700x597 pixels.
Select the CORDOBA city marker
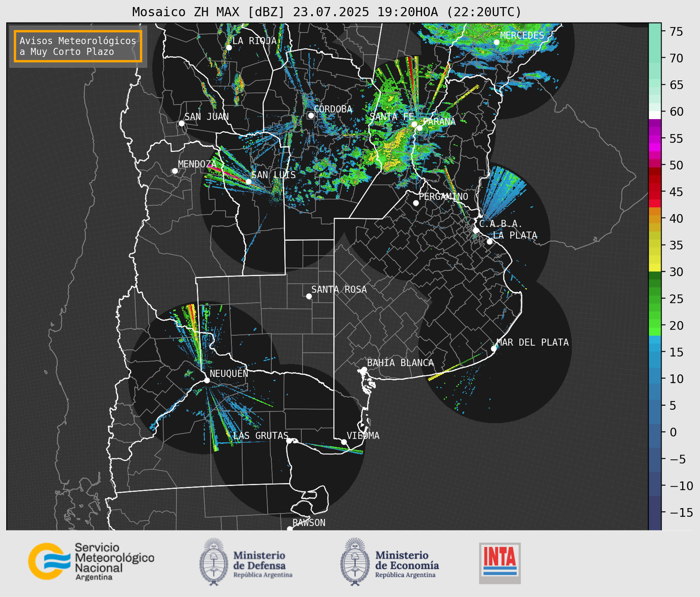[311, 115]
